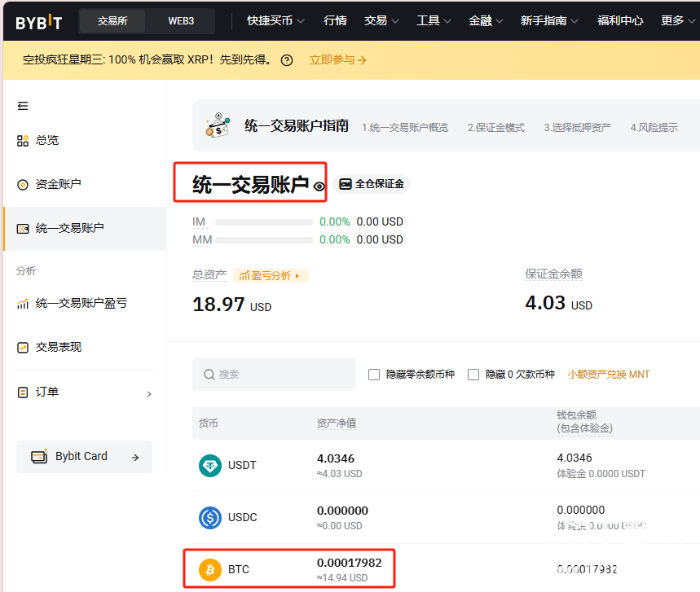Click the 全仓保证金 button
Image resolution: width=700 pixels, height=592 pixels.
coord(372,184)
